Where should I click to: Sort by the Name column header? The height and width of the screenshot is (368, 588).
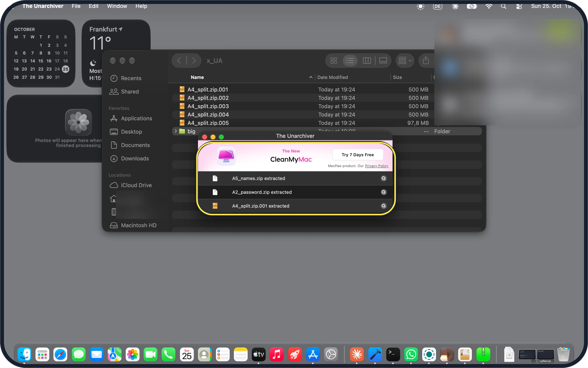(x=197, y=77)
